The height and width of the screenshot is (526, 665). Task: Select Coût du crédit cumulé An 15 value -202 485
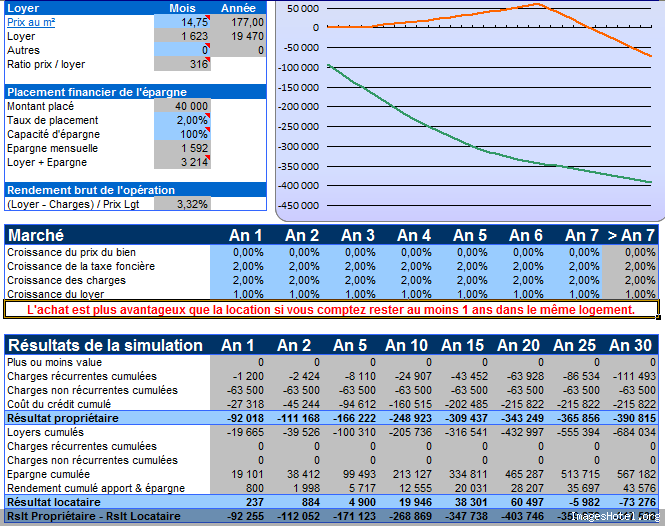[462, 404]
